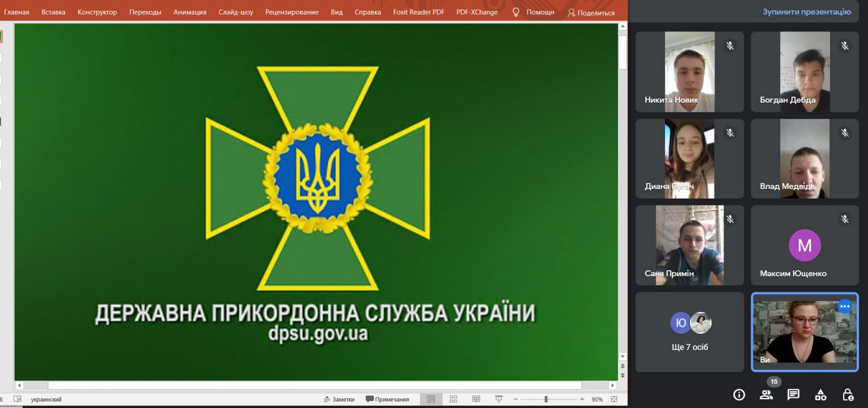The height and width of the screenshot is (408, 868).
Task: Switch to Slide Sorter view icon
Action: [x=454, y=399]
